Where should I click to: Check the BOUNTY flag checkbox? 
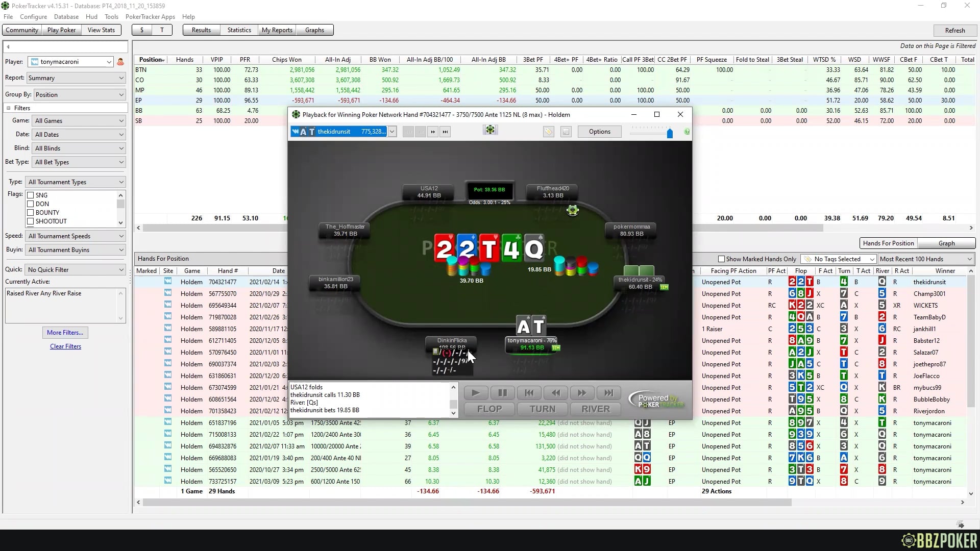31,213
